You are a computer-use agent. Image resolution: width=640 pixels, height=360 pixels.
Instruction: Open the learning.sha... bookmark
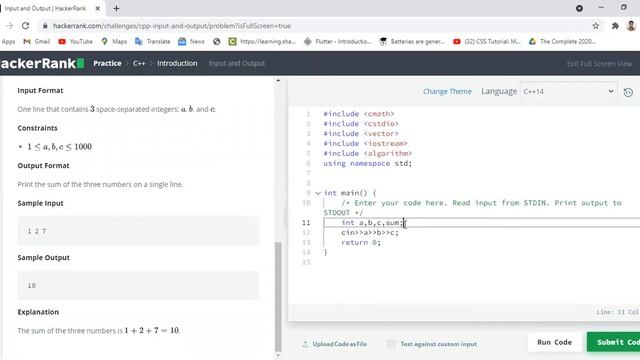262,41
